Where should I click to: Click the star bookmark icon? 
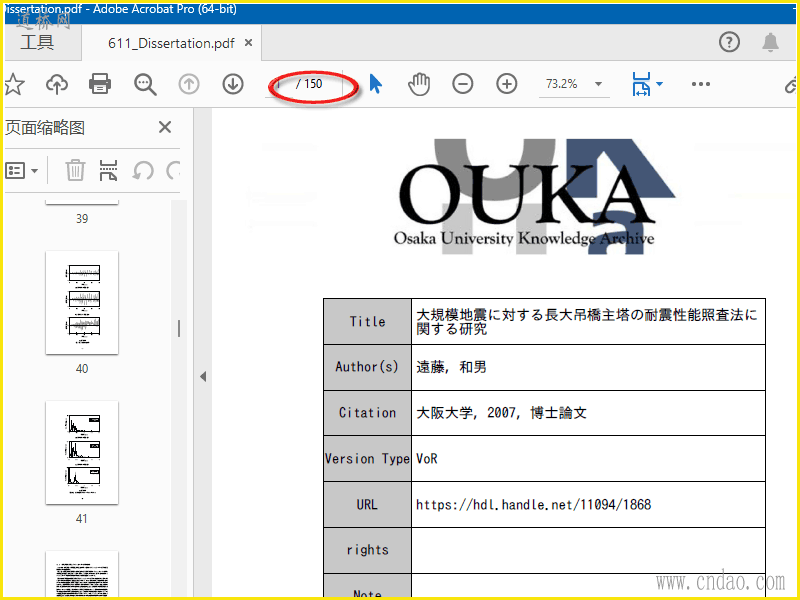tap(14, 84)
